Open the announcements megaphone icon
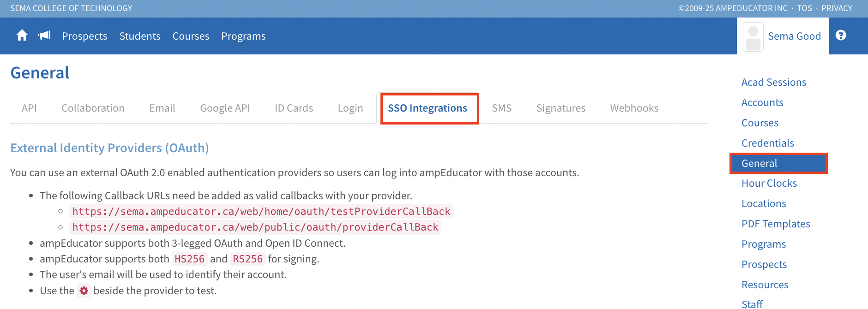This screenshot has width=868, height=309. (x=44, y=36)
